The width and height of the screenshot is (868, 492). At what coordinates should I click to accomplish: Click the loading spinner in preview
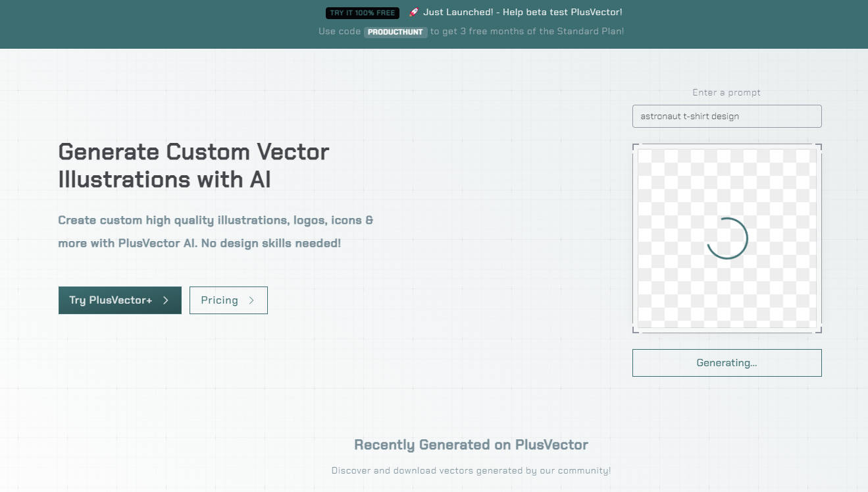[727, 238]
